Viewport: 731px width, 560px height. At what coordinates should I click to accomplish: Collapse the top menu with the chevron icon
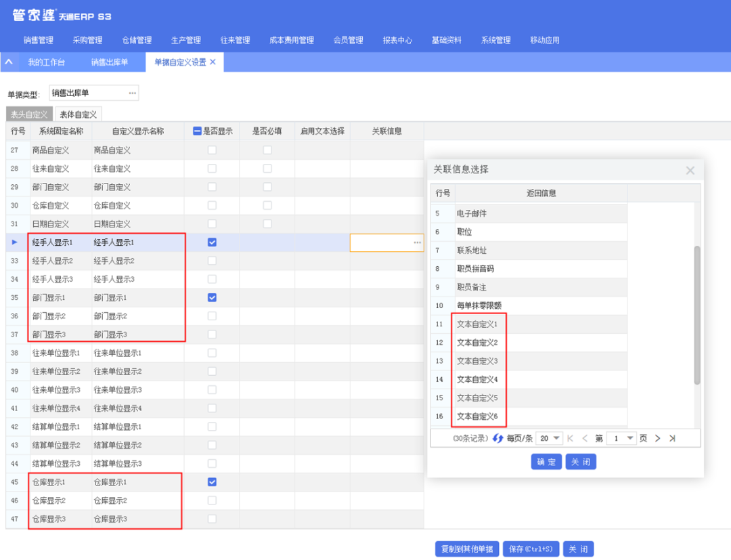click(9, 62)
